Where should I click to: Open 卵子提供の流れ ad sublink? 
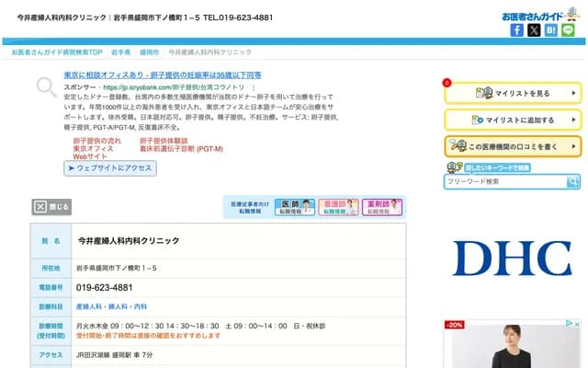coord(96,141)
